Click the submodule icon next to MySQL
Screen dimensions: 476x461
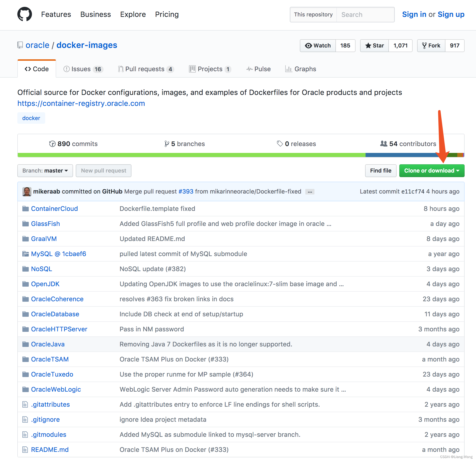coord(26,254)
